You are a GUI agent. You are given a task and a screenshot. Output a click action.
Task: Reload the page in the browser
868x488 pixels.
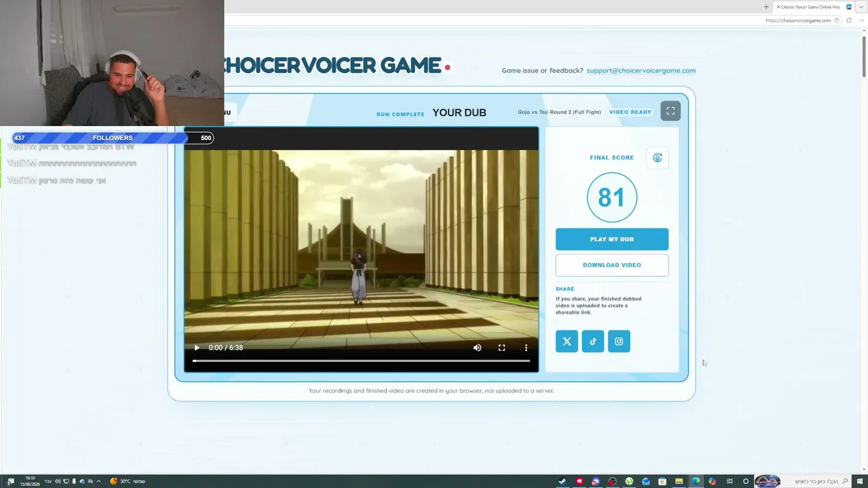click(849, 20)
